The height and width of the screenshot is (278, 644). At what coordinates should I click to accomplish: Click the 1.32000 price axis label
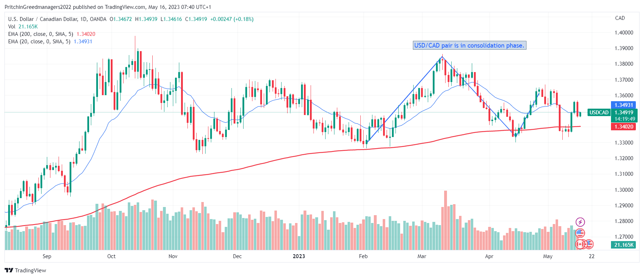(x=624, y=158)
